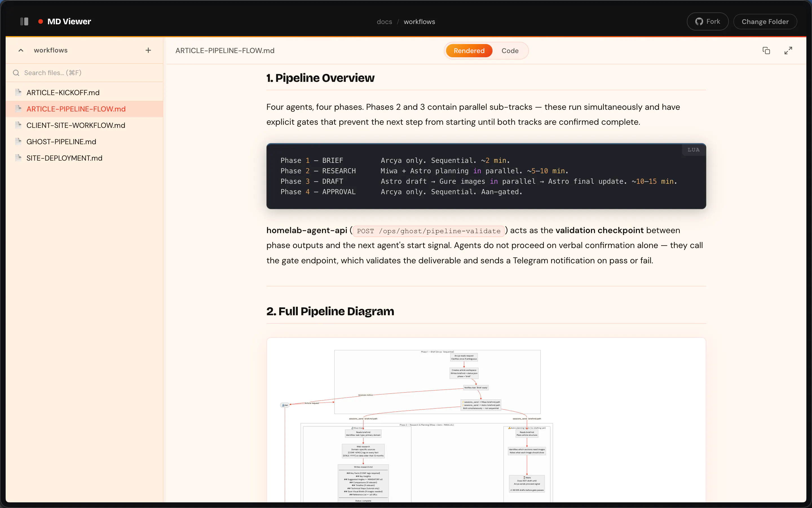812x508 pixels.
Task: Click the search magnifier icon
Action: click(x=16, y=73)
